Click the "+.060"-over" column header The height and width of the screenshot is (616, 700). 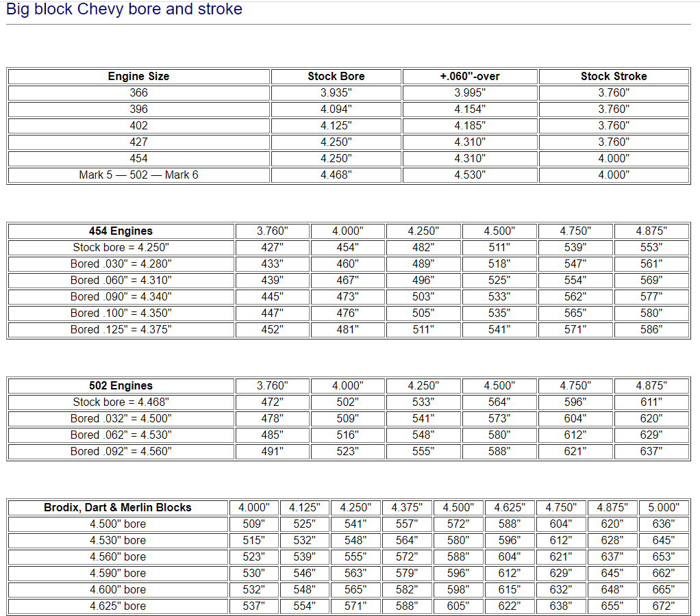tap(470, 77)
